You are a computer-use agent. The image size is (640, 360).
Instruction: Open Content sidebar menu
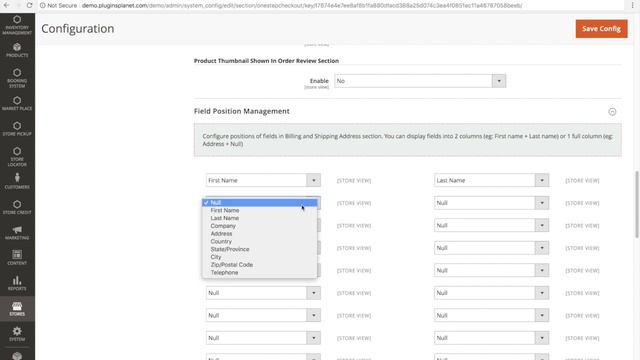click(x=17, y=258)
